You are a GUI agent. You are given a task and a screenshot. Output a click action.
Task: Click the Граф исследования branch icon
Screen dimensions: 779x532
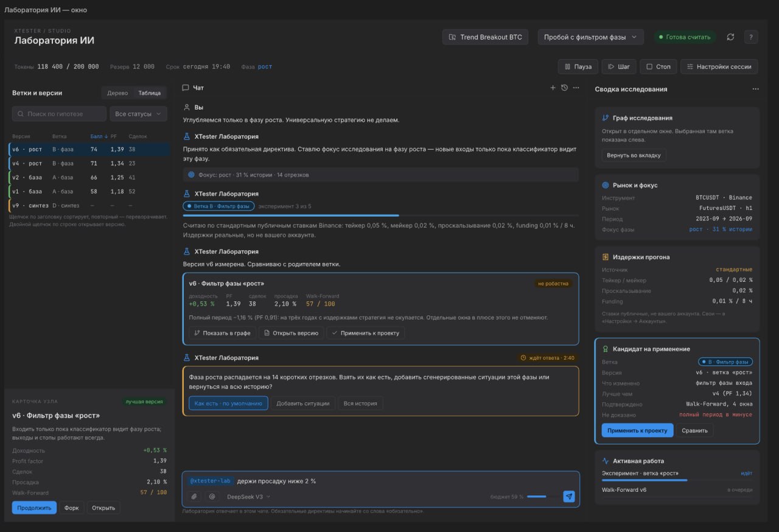tap(605, 118)
